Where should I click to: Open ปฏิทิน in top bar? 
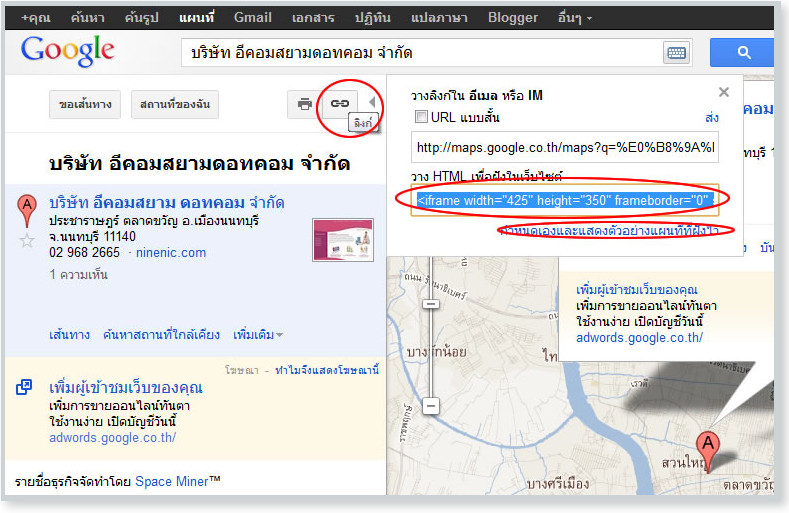[372, 18]
